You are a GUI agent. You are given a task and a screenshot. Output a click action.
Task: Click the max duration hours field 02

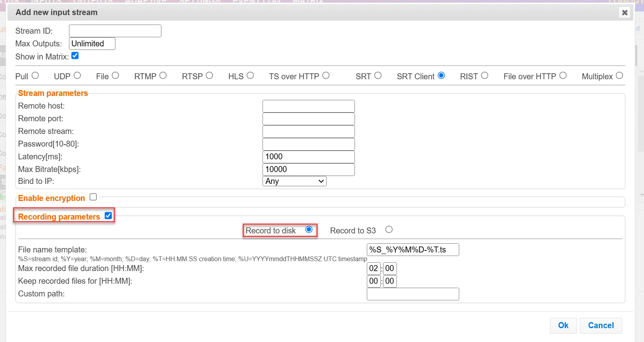374,269
